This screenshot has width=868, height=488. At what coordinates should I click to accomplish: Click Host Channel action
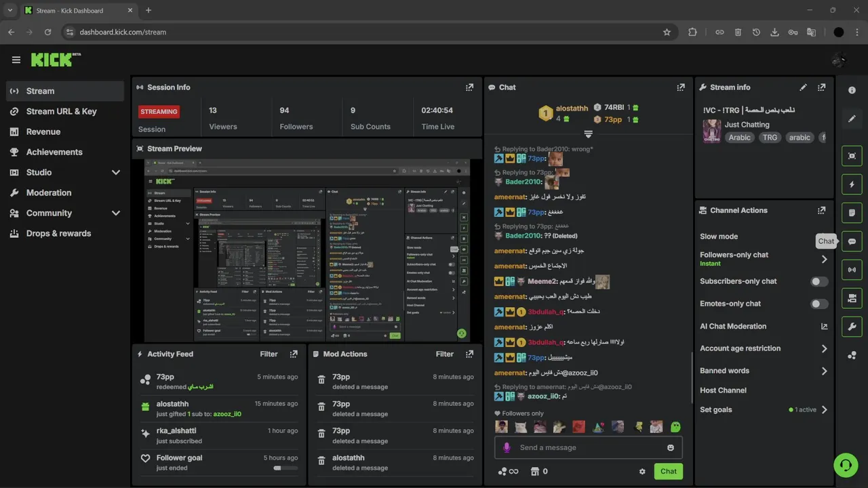click(723, 390)
